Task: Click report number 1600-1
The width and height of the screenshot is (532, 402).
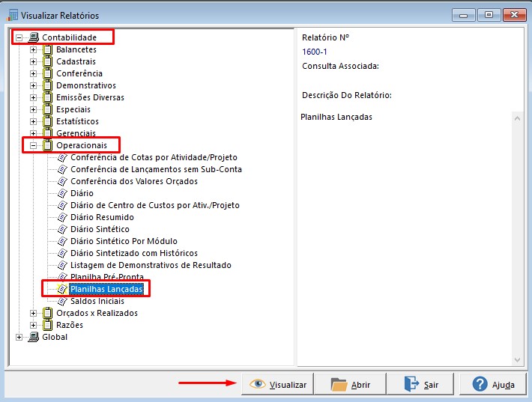Action: coord(315,52)
